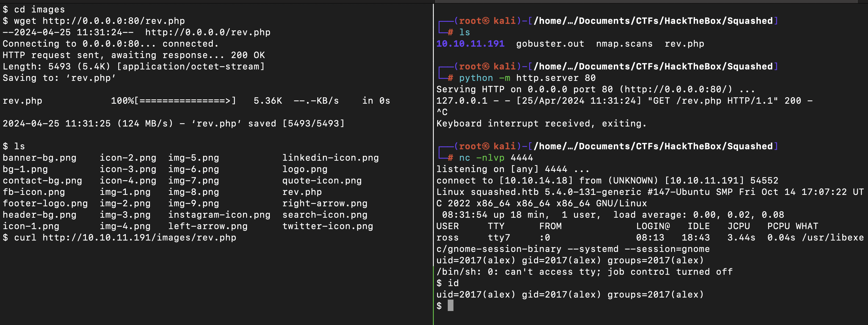The width and height of the screenshot is (868, 325).
Task: Click linkedin-icon.png in the file listing
Action: 330,158
